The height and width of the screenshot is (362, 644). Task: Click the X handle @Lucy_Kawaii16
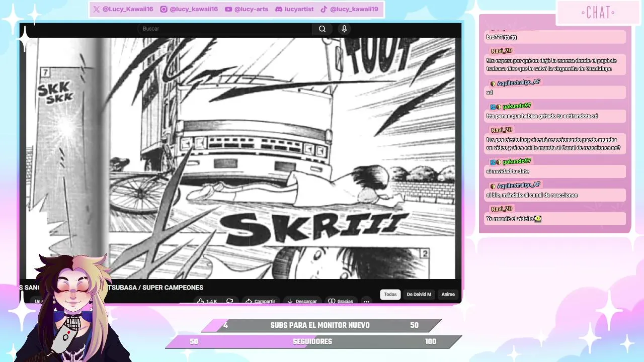pyautogui.click(x=128, y=9)
